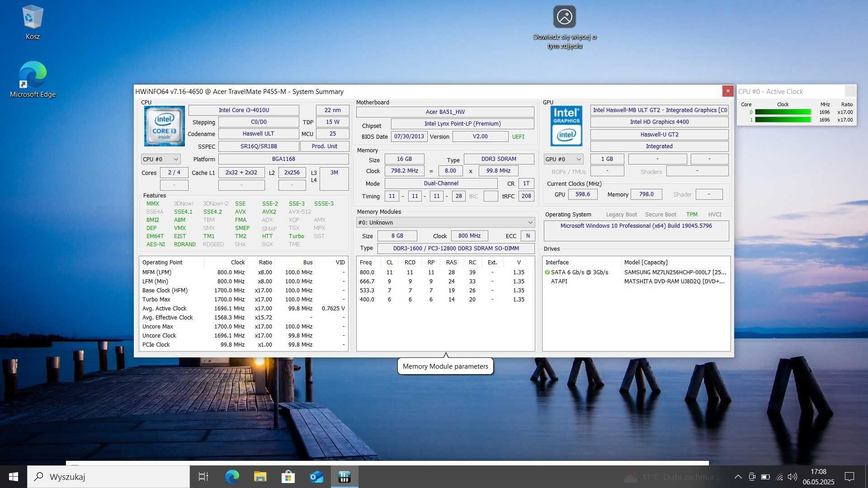This screenshot has width=868, height=488.
Task: Select the 666.7 frequency timing row
Action: pos(445,282)
